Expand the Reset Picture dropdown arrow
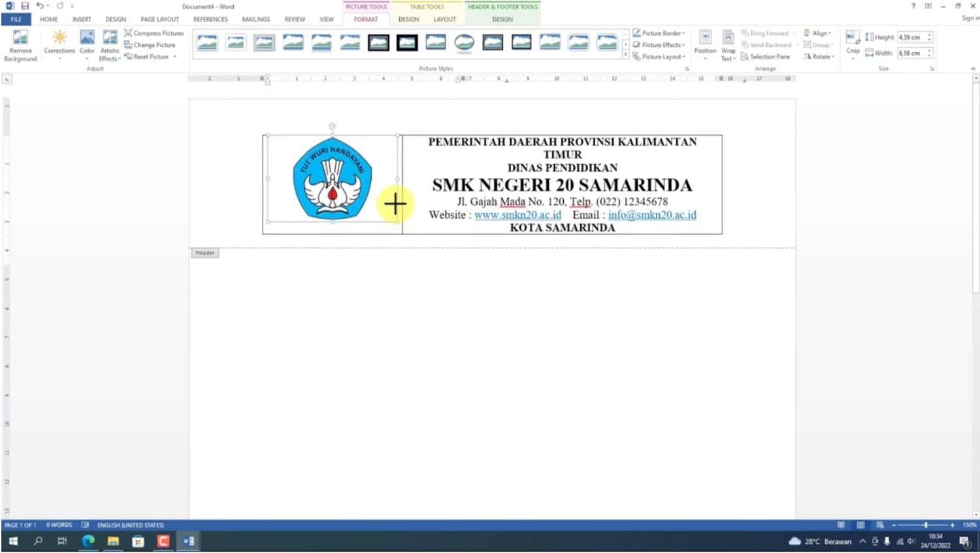 [175, 57]
